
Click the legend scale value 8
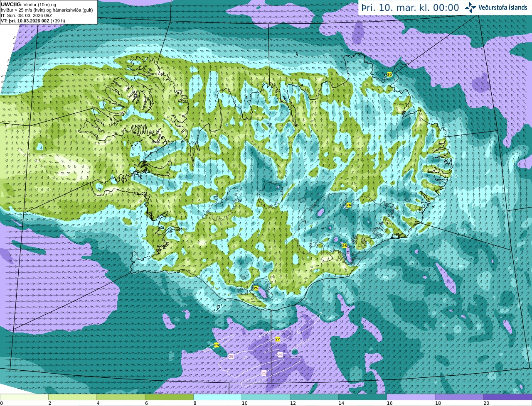[x=195, y=403]
